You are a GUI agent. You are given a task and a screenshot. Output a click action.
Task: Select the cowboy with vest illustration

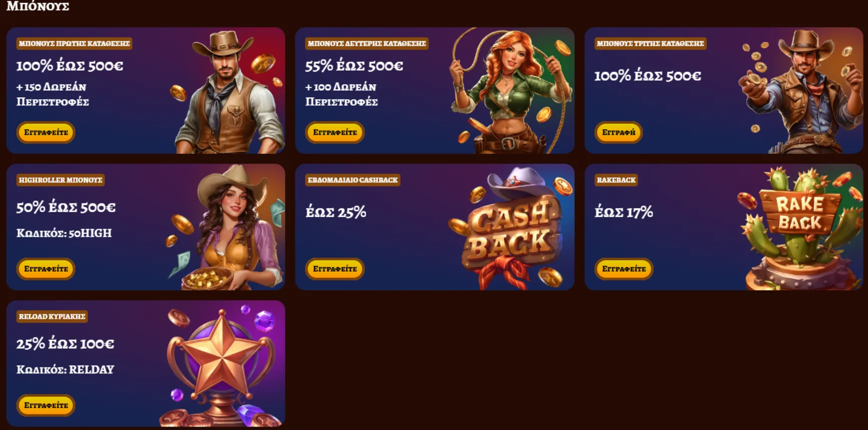tap(228, 92)
